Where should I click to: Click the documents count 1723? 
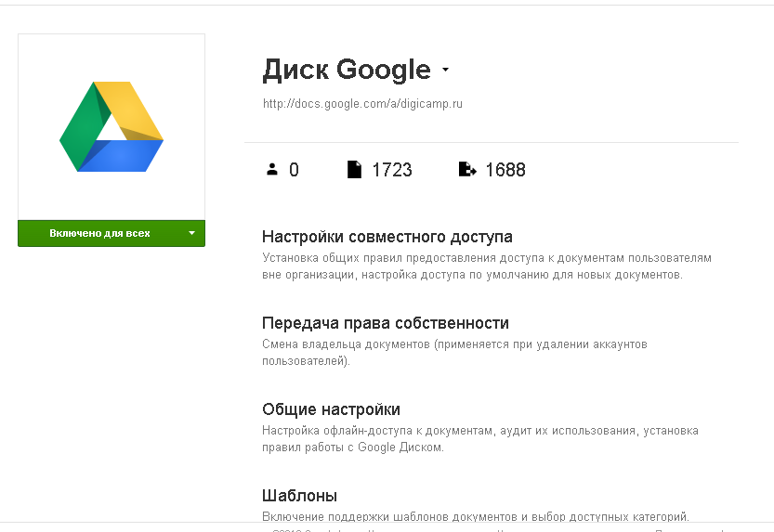392,170
